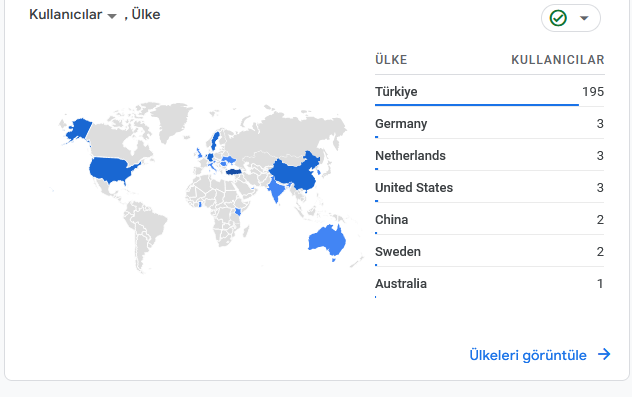Click Australia on the world map
Image resolution: width=632 pixels, height=397 pixels.
click(x=327, y=241)
